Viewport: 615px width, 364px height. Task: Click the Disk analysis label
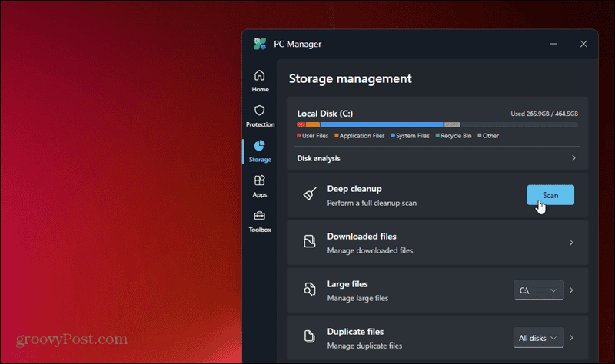[x=318, y=158]
